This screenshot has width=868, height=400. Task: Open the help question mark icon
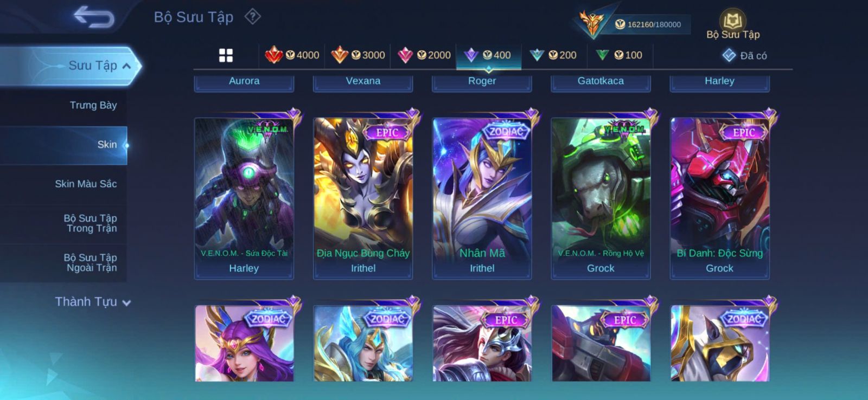(x=252, y=17)
